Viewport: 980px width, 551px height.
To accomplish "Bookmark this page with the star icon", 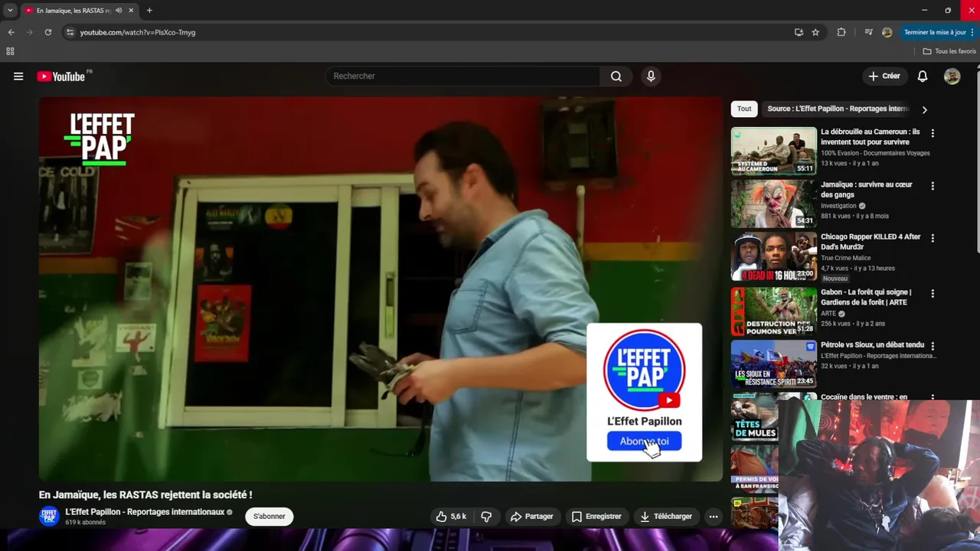I will pos(815,32).
